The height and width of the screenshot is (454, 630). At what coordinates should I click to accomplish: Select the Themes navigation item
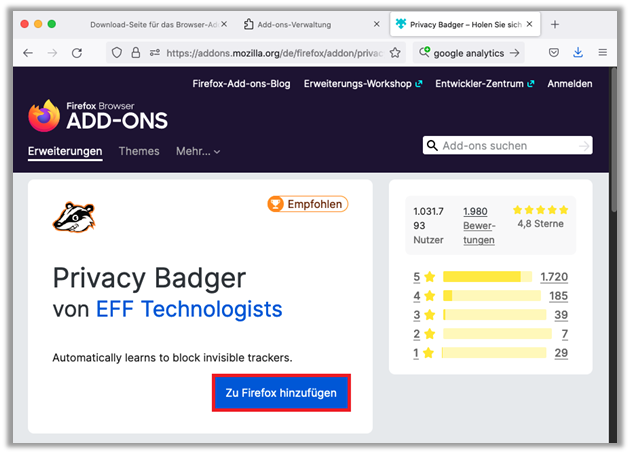pyautogui.click(x=139, y=151)
